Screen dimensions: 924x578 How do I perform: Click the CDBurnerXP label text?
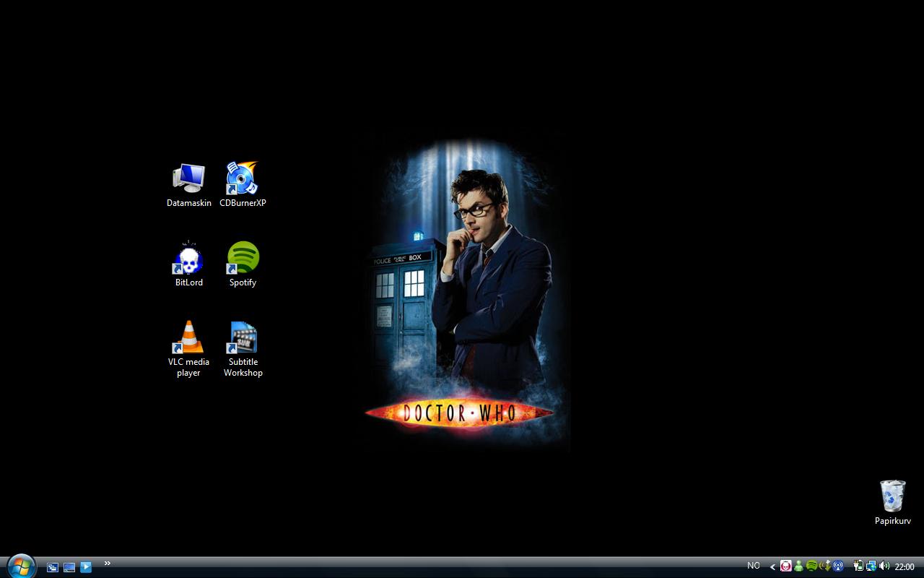pos(243,203)
